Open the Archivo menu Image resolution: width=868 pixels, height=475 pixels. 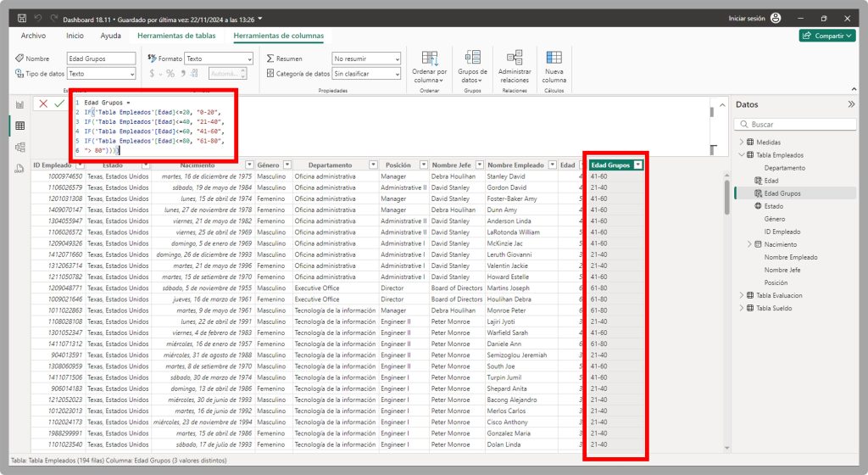[33, 36]
